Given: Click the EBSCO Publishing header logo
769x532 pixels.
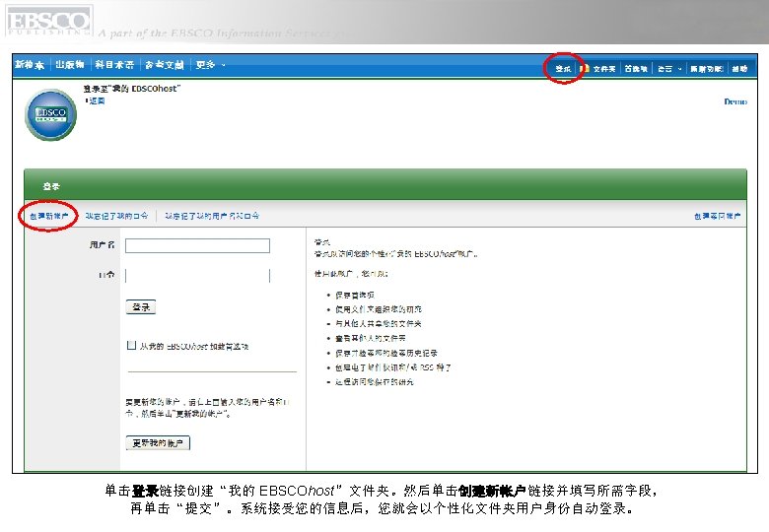Looking at the screenshot, I should [48, 21].
